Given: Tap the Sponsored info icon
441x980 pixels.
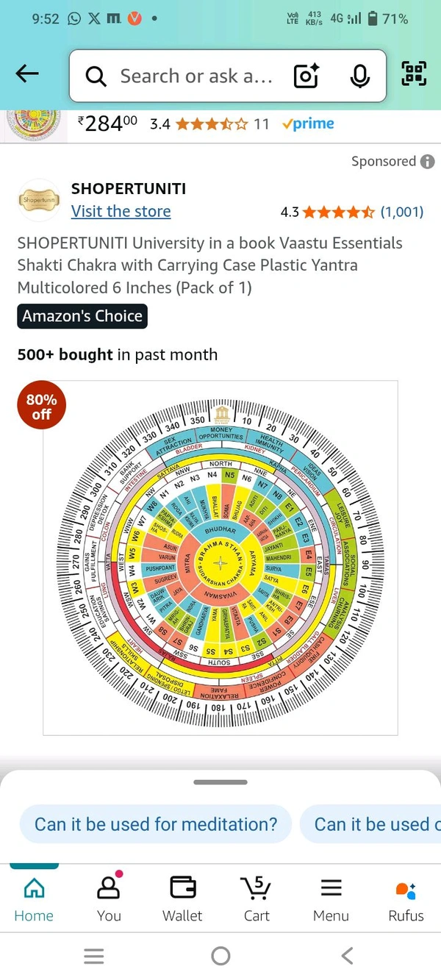Looking at the screenshot, I should (427, 162).
